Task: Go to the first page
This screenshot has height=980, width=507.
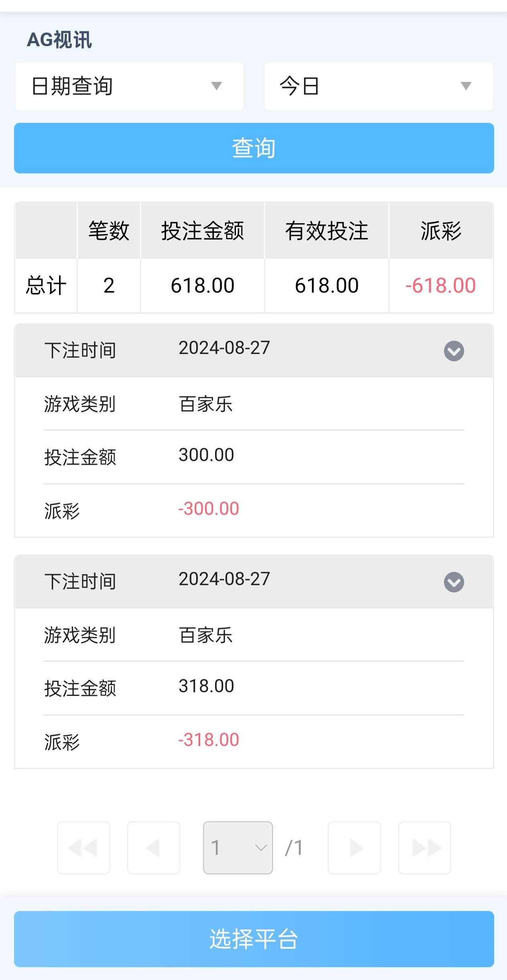Action: point(83,848)
